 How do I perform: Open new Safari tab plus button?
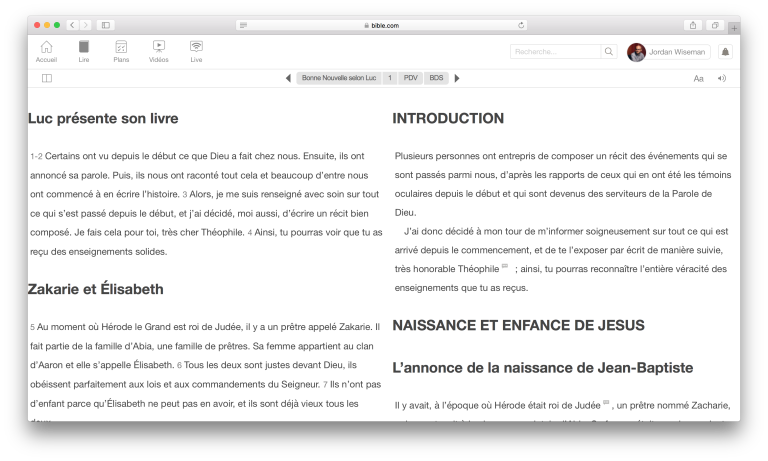tap(734, 28)
